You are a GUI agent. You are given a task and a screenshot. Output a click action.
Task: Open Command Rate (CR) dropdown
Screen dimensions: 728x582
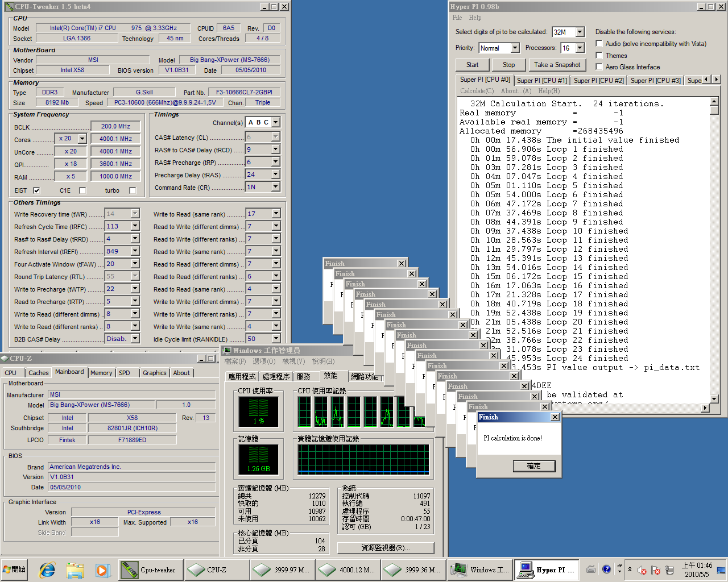tap(275, 187)
